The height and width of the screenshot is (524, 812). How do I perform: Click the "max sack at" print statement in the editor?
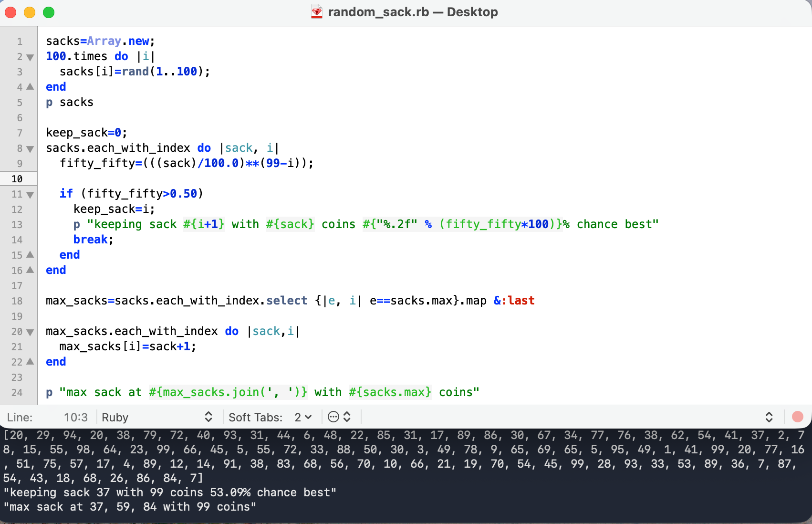pos(262,392)
